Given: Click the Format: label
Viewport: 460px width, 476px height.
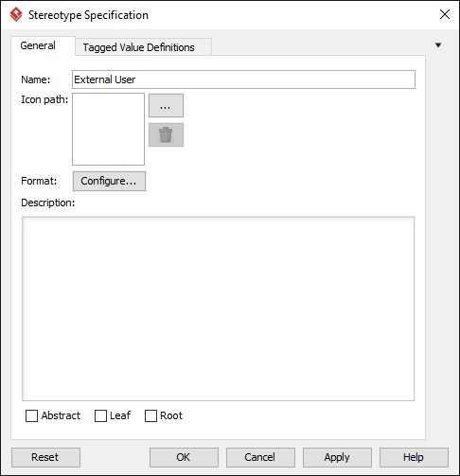Looking at the screenshot, I should [x=39, y=181].
